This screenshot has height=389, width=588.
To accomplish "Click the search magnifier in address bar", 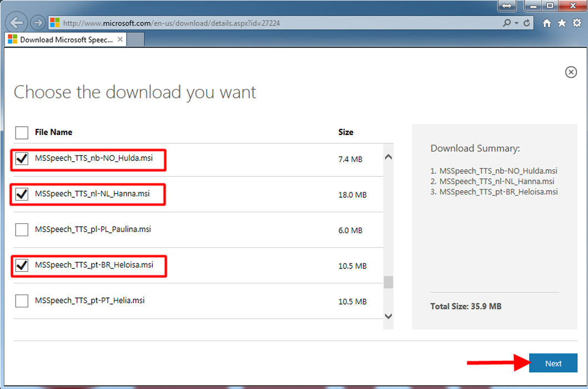I will pyautogui.click(x=506, y=23).
